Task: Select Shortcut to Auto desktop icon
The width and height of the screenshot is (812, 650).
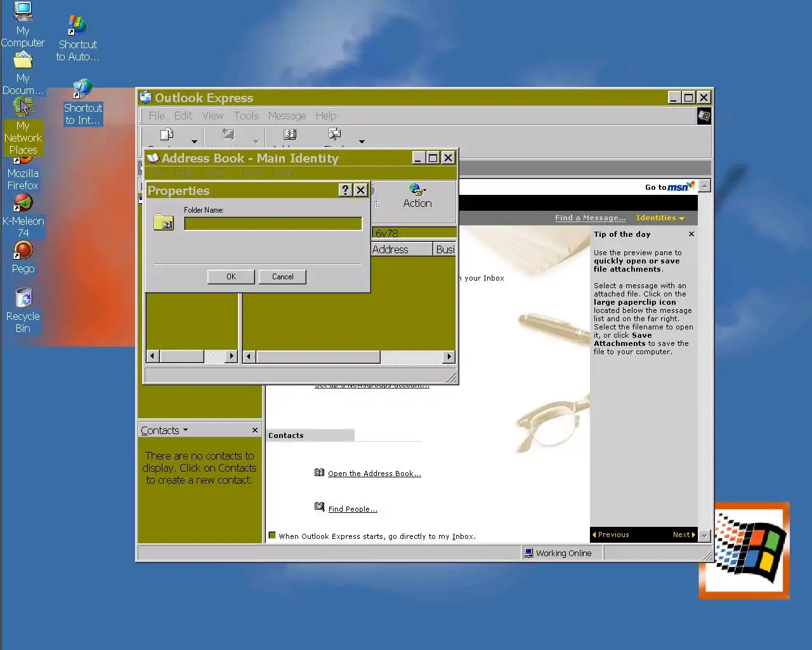Action: 78,38
